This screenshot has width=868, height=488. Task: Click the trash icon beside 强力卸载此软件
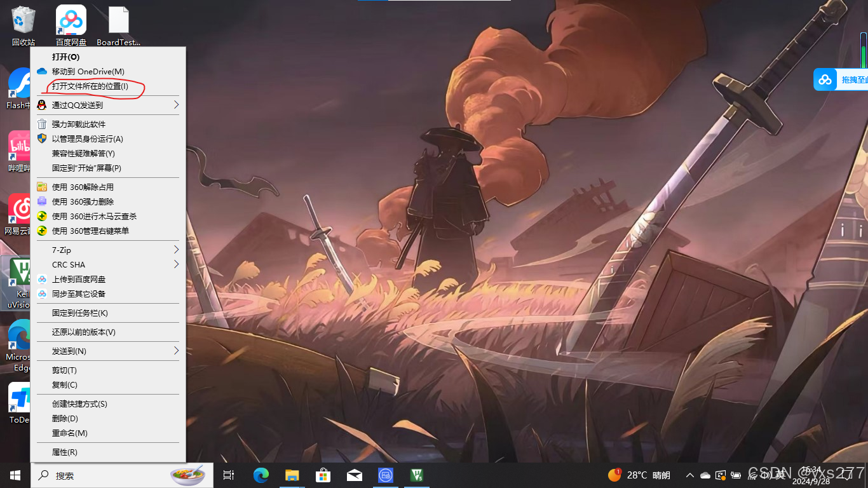[42, 124]
